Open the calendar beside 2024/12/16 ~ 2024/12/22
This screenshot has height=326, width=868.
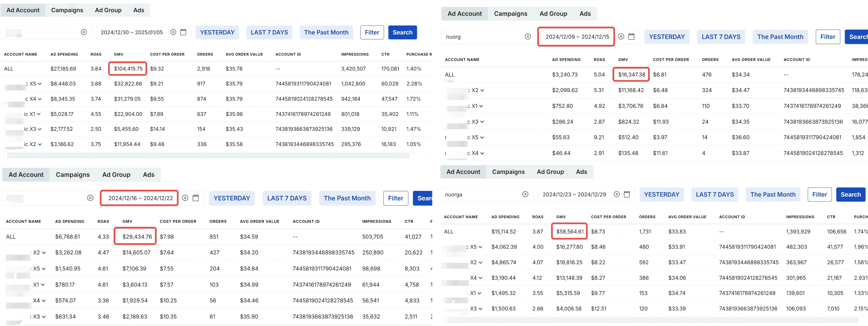196,198
